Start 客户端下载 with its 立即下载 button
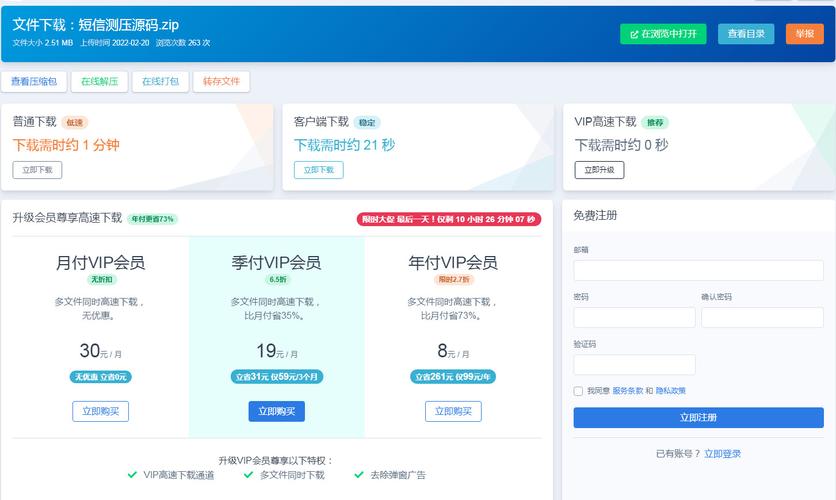 point(318,170)
